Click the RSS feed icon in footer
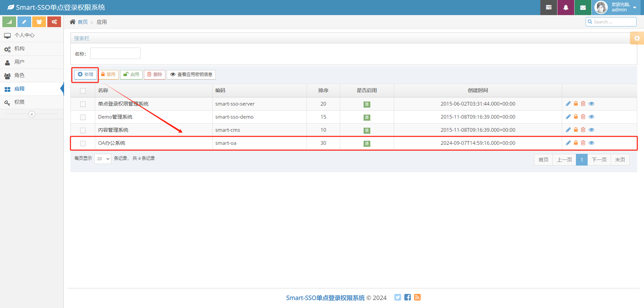This screenshot has width=644, height=308. [x=417, y=297]
